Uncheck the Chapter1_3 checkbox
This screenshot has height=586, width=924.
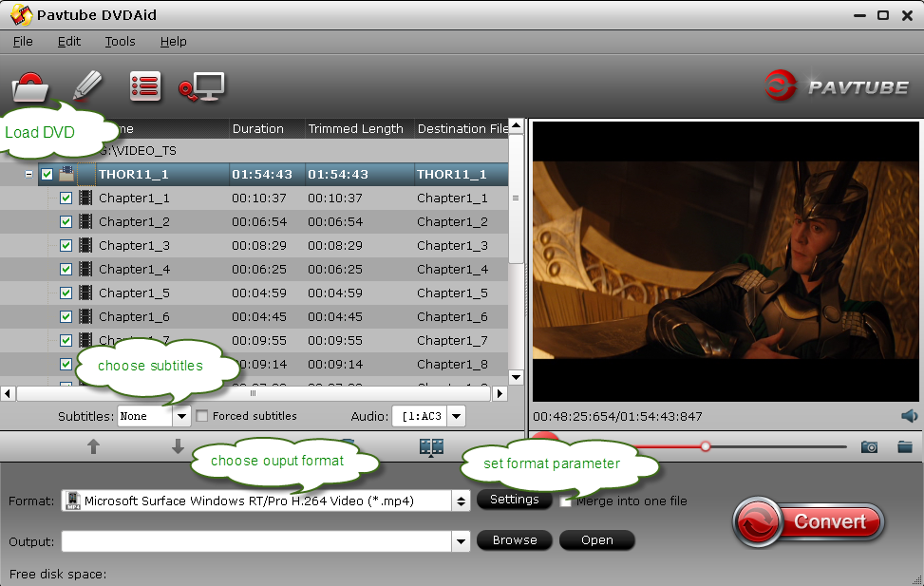click(x=66, y=245)
